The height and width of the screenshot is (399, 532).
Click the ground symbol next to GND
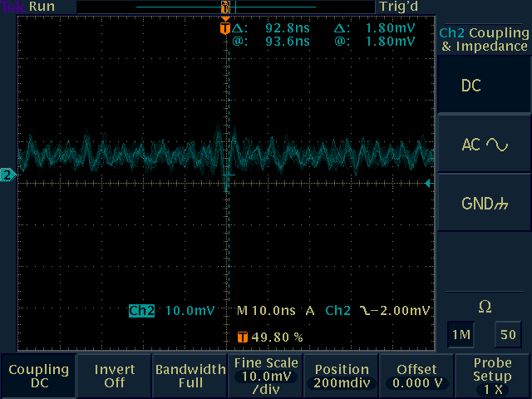pyautogui.click(x=500, y=204)
